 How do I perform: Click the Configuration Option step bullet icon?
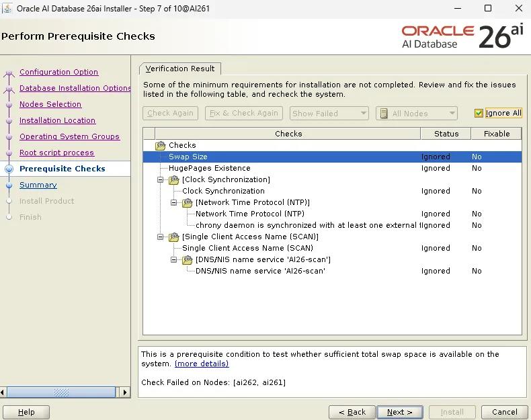[x=9, y=73]
